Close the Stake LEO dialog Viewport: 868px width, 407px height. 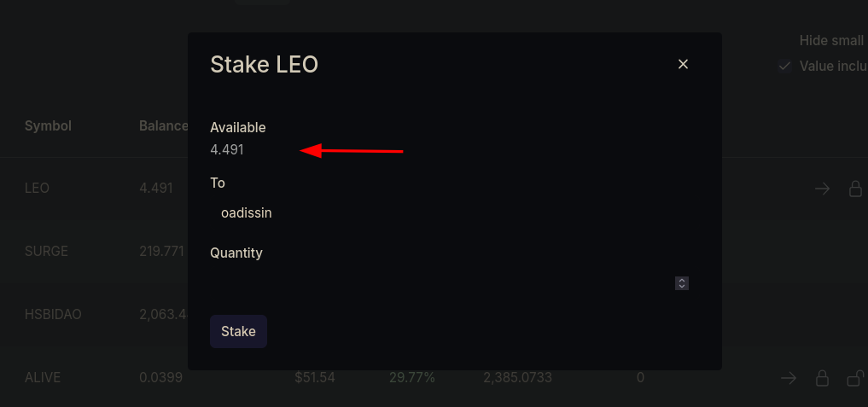pyautogui.click(x=683, y=64)
